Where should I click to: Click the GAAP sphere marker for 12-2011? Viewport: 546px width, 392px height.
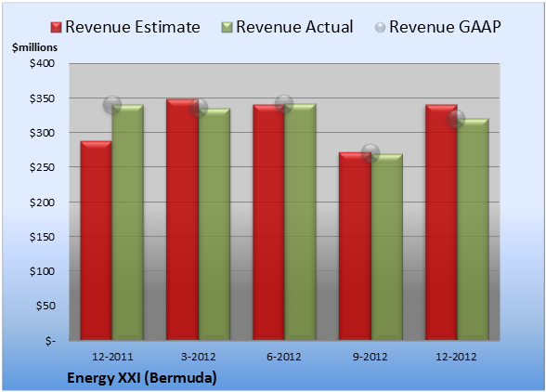pos(112,105)
